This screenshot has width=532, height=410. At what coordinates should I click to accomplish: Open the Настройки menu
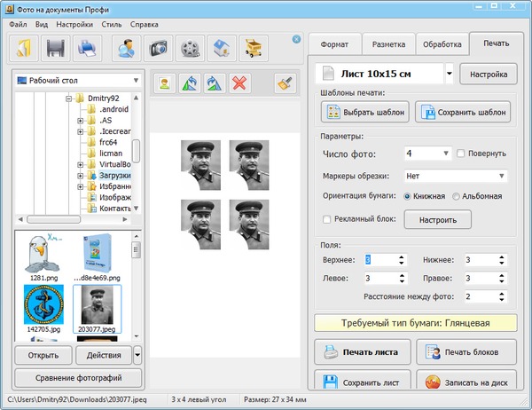coord(74,24)
